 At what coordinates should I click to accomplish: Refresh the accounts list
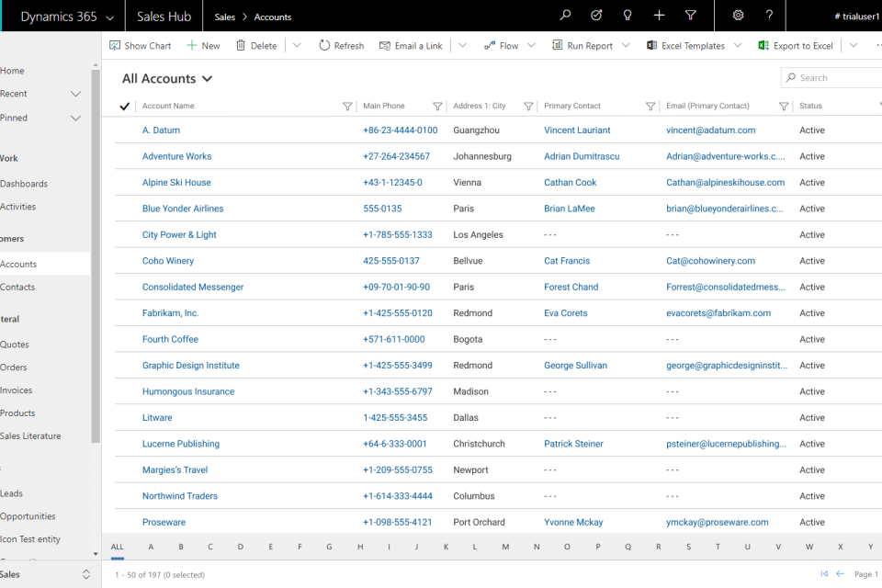tap(341, 46)
